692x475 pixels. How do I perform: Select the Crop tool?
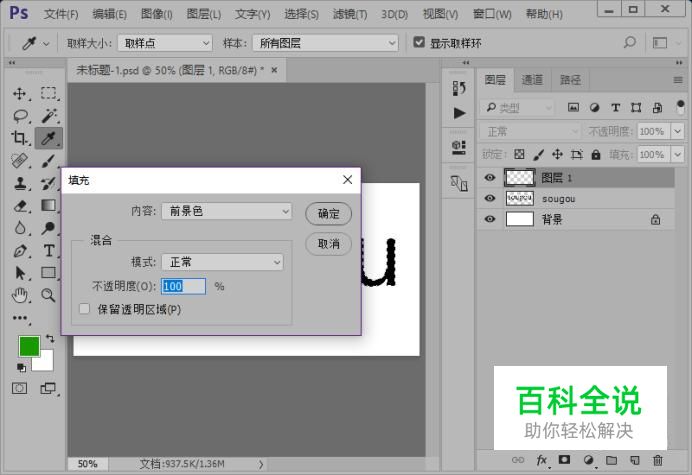(x=19, y=138)
